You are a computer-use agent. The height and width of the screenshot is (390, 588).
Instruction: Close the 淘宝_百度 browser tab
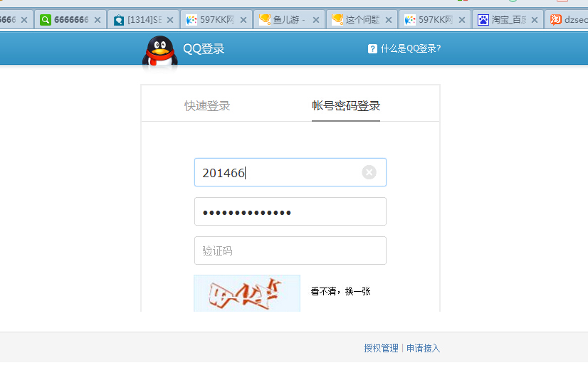click(535, 20)
